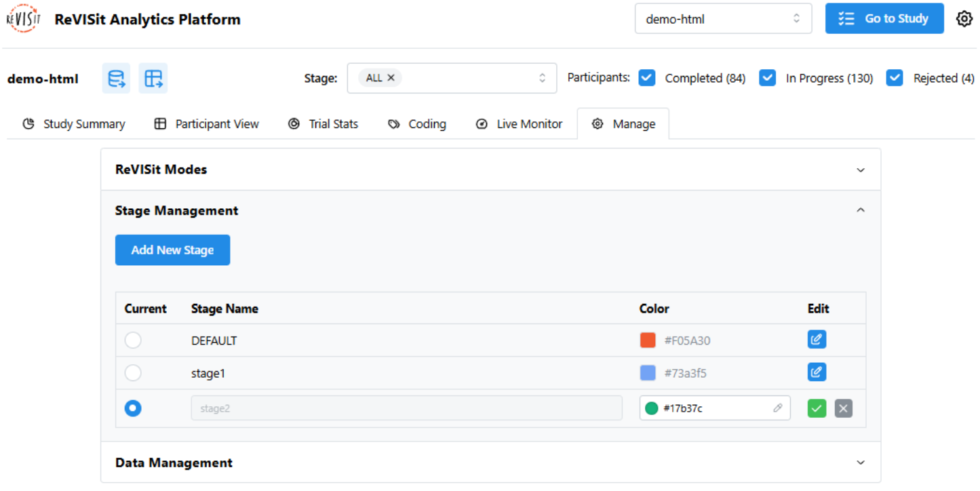Switch to the Trial Stats tab
The width and height of the screenshot is (980, 491).
pyautogui.click(x=324, y=124)
